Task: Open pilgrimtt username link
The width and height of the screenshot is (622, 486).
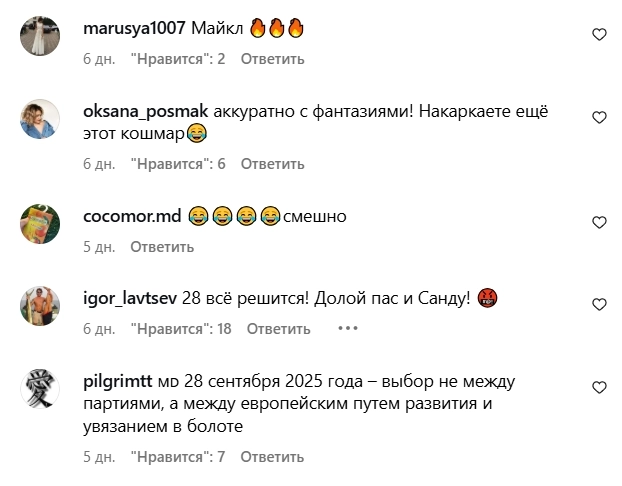Action: pyautogui.click(x=118, y=381)
